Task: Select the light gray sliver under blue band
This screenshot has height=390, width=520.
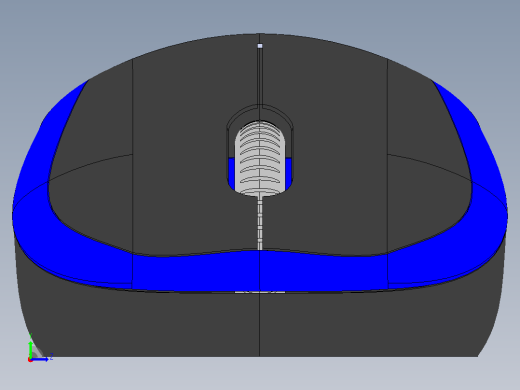Action: pos(260,292)
